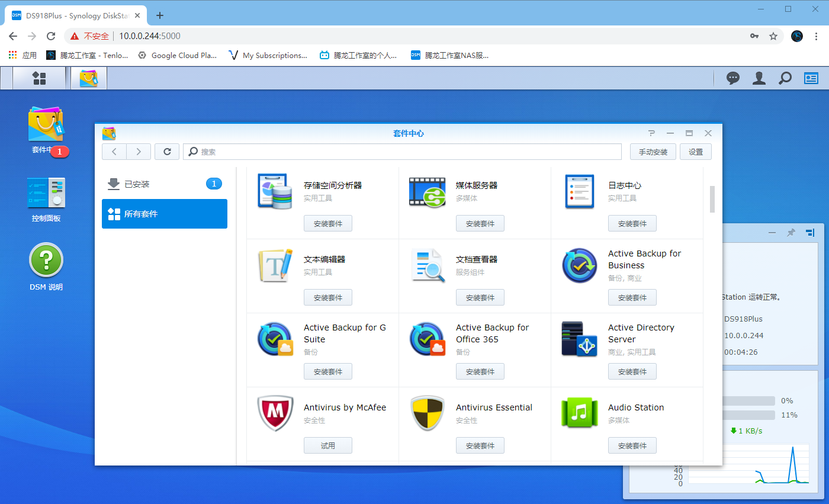Go forward in Package Center navigation
Viewport: 829px width, 504px height.
139,152
